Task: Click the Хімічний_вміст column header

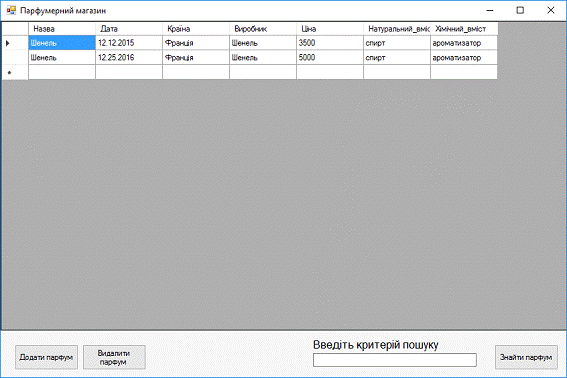Action: (x=464, y=29)
